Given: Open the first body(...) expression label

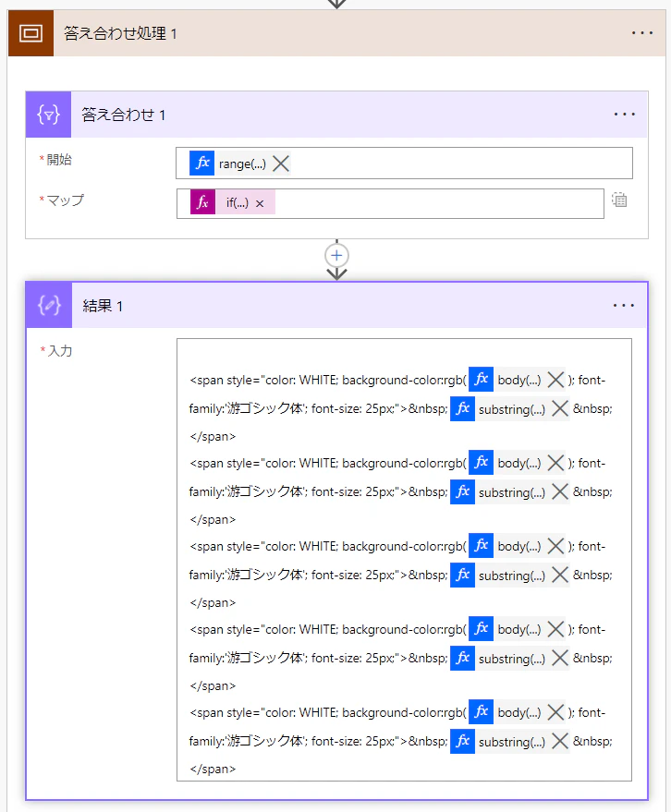Looking at the screenshot, I should click(x=519, y=380).
